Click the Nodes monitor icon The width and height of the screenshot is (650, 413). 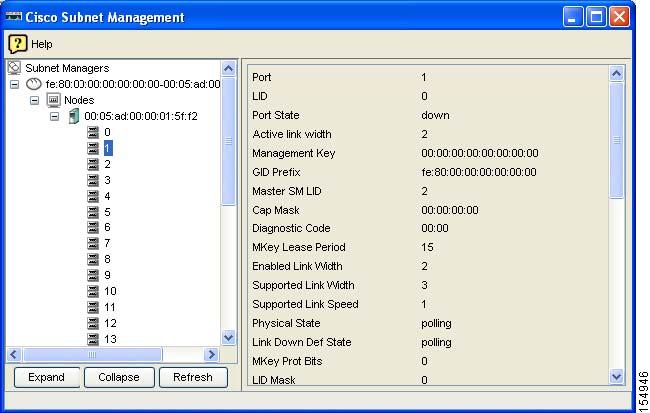(x=53, y=100)
